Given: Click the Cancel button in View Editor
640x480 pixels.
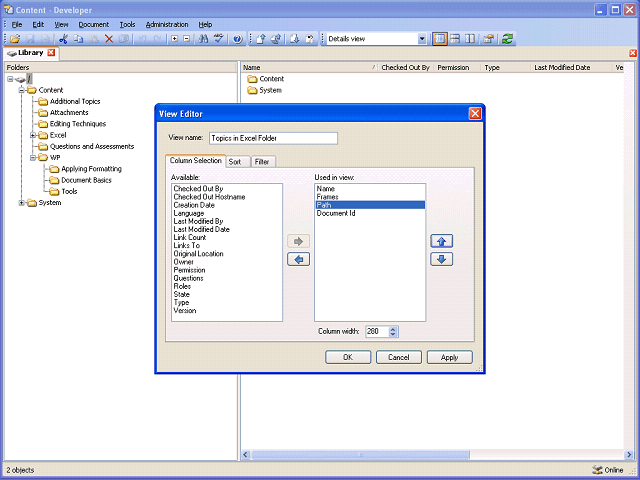Looking at the screenshot, I should coord(399,357).
